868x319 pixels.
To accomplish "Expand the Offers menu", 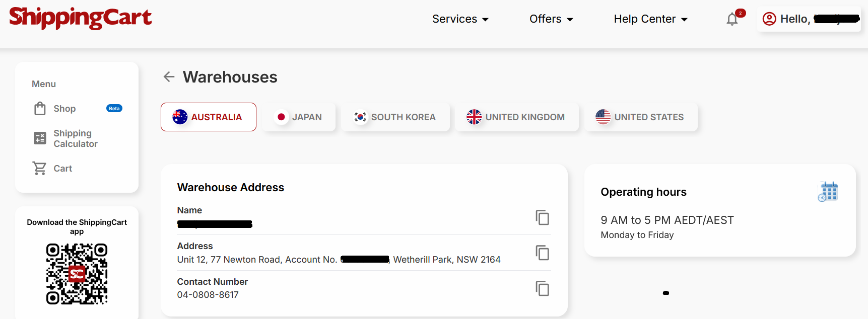I will tap(551, 19).
